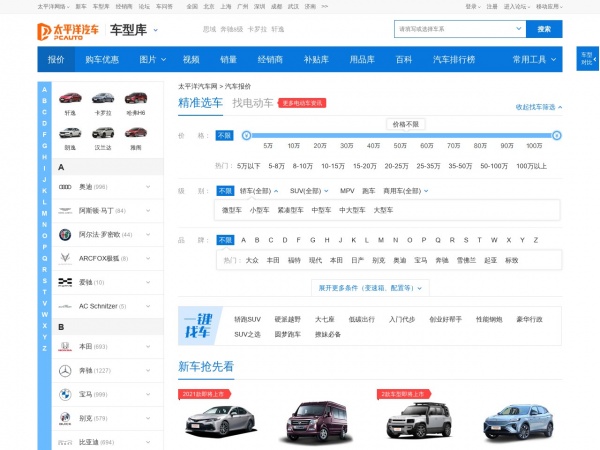This screenshot has width=600, height=450.
Task: Click the BMW (宝马) logo
Action: tap(65, 395)
